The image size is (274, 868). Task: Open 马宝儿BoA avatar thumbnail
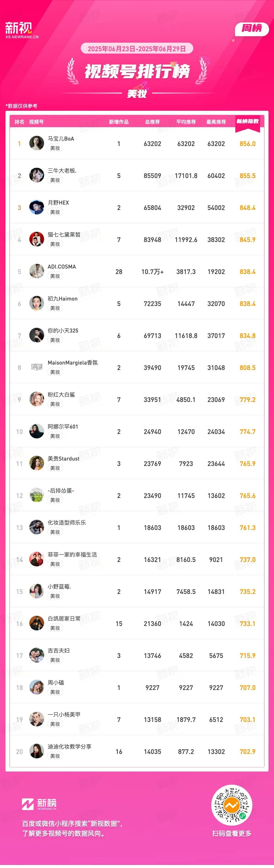[37, 143]
